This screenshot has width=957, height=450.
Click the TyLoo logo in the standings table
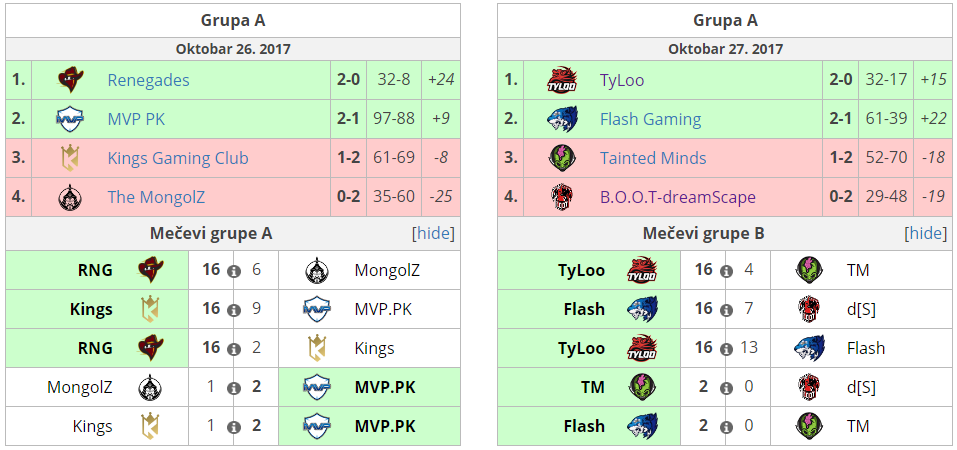pyautogui.click(x=562, y=80)
